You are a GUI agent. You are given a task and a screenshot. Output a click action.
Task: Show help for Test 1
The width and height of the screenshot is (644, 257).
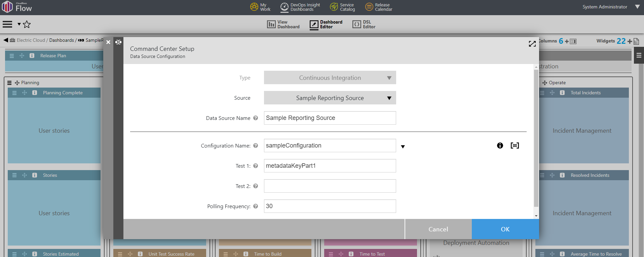tap(256, 166)
